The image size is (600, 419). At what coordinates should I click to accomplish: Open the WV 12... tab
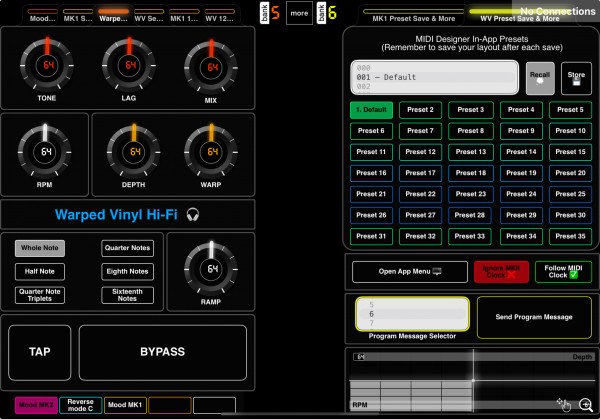point(220,15)
